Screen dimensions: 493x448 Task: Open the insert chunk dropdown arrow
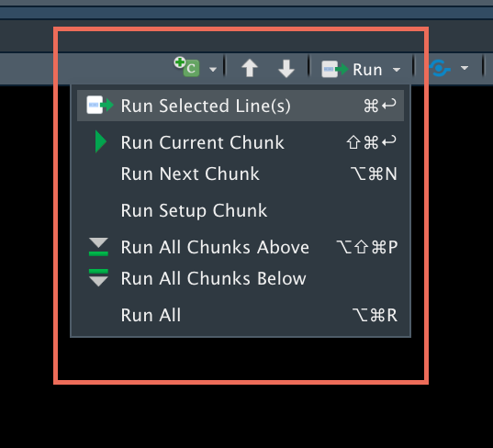click(x=213, y=69)
